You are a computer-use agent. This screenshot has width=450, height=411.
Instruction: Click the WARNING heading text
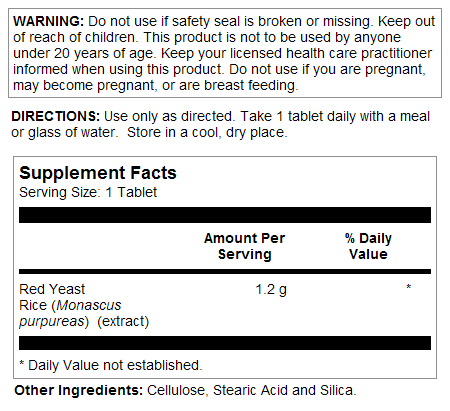point(48,21)
